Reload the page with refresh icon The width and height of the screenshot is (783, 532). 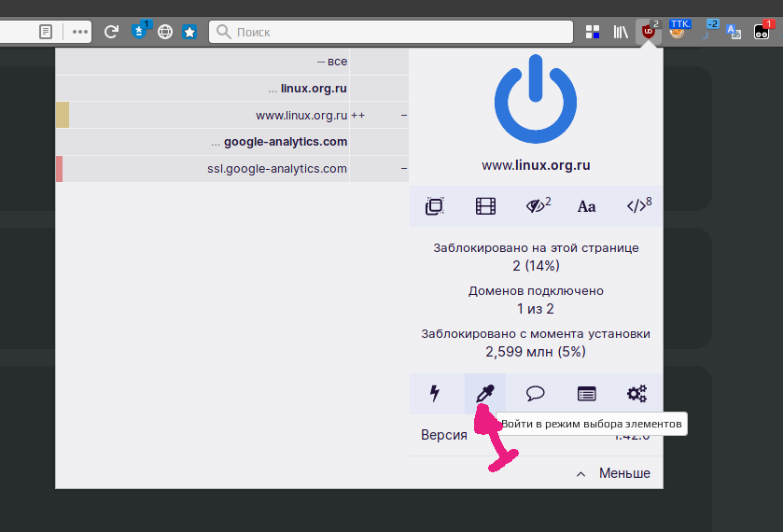click(x=111, y=32)
